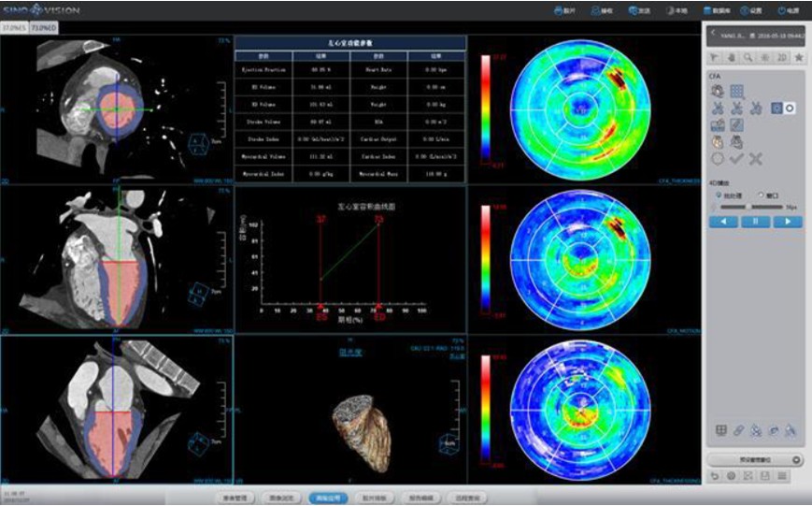Activate the magnifier zoom tool

coord(748,57)
